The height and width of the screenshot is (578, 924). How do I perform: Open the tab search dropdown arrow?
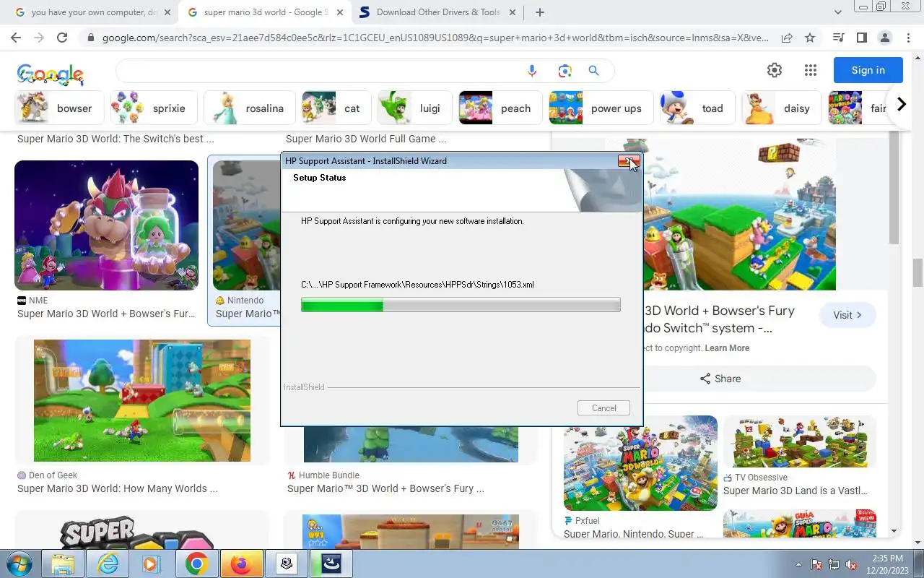click(x=837, y=12)
